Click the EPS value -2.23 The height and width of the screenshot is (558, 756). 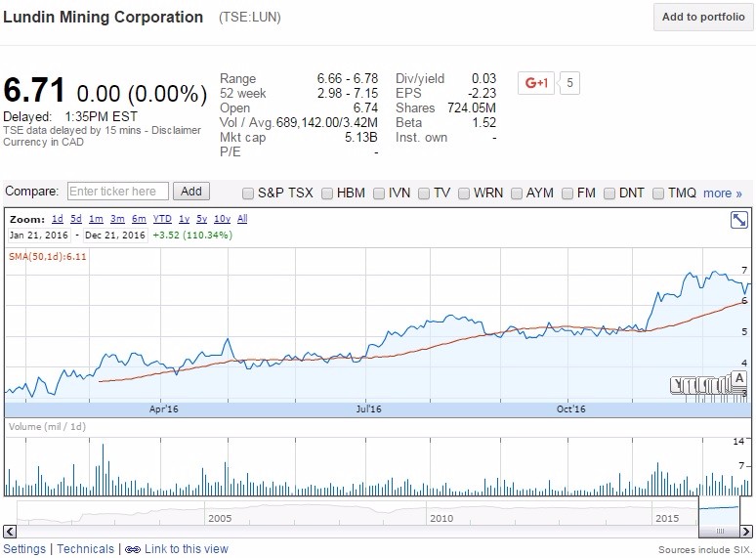click(482, 93)
